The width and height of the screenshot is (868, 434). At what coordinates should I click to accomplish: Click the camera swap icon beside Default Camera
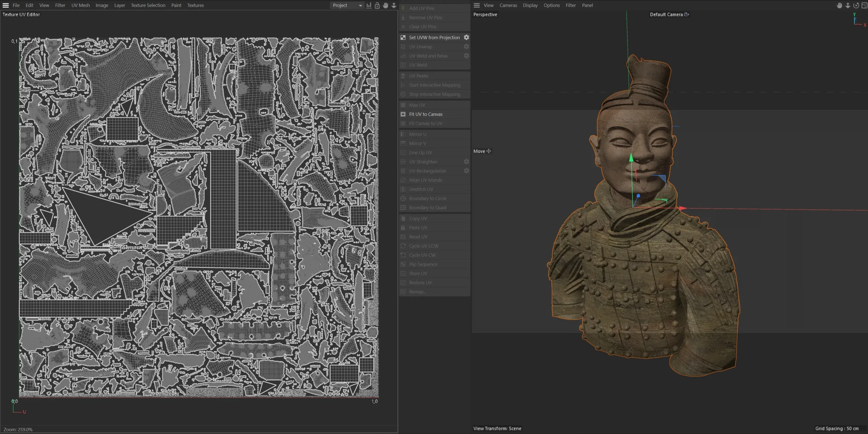click(687, 14)
